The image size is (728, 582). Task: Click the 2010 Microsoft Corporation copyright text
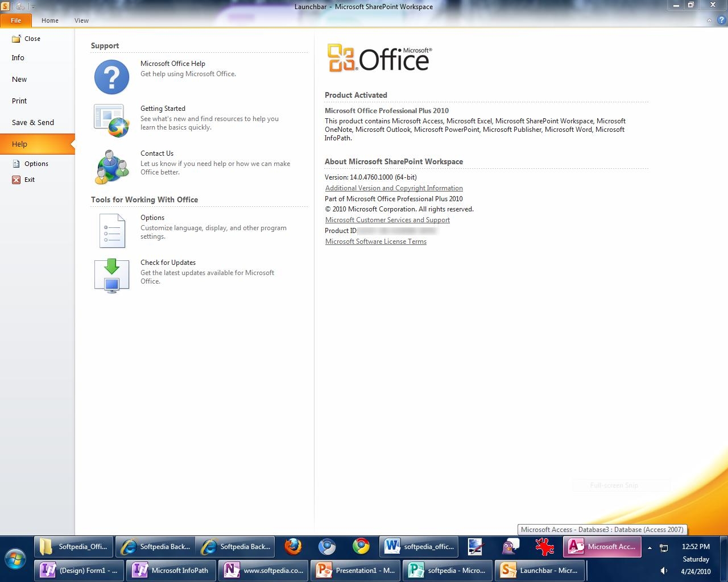[399, 209]
